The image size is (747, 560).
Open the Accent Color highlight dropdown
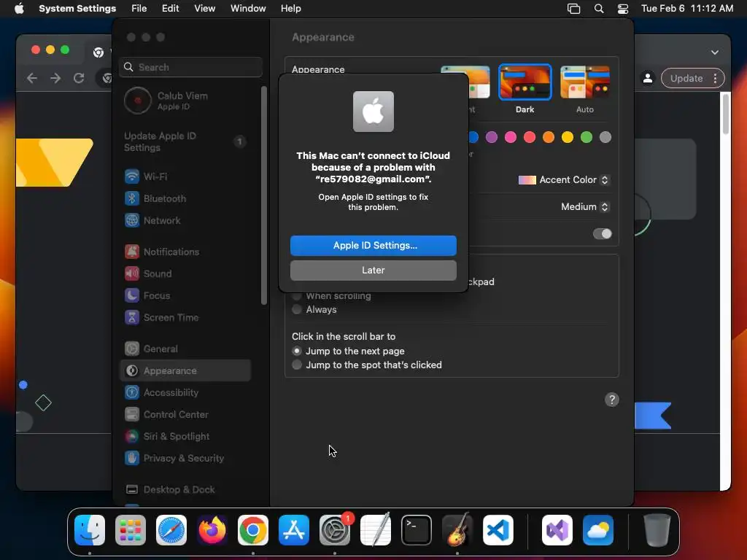[564, 180]
